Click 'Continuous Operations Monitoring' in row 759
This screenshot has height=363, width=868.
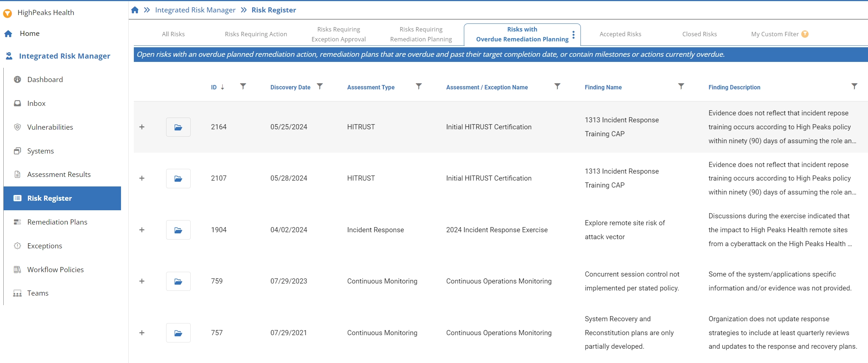(x=499, y=281)
